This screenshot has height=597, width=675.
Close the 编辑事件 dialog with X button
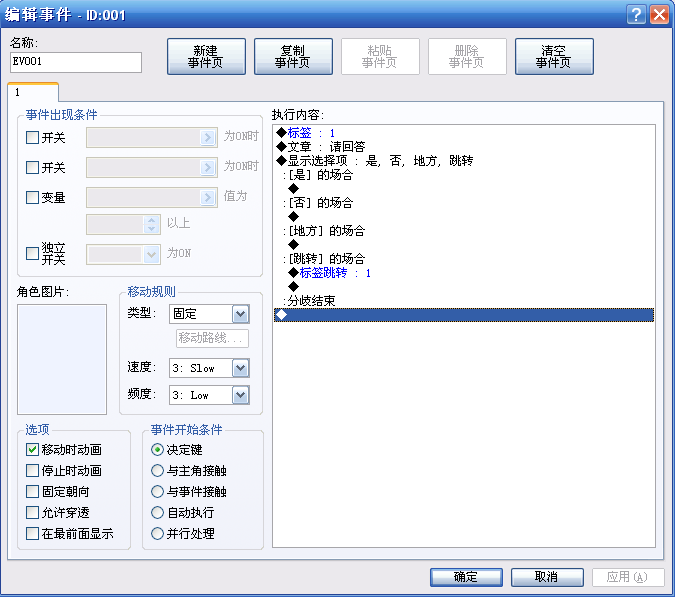click(659, 14)
